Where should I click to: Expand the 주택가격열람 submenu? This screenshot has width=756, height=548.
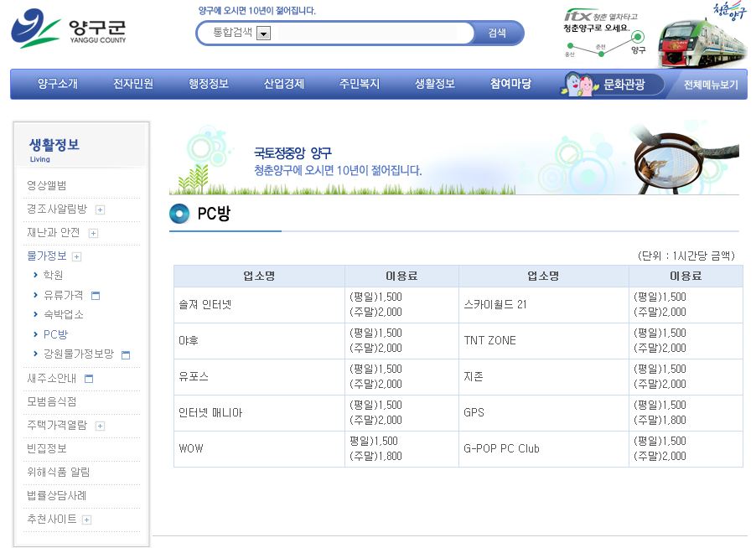pyautogui.click(x=100, y=426)
